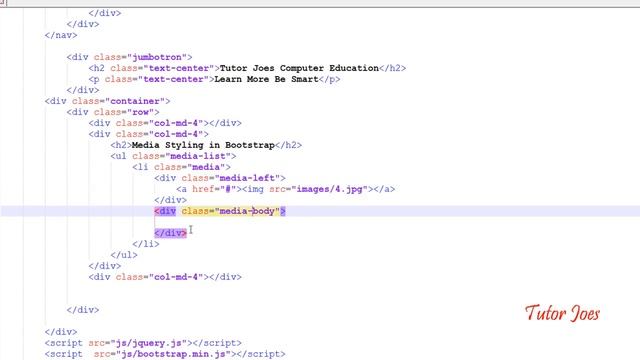Click the closing </h2> after "Bootstrap"

(x=288, y=145)
